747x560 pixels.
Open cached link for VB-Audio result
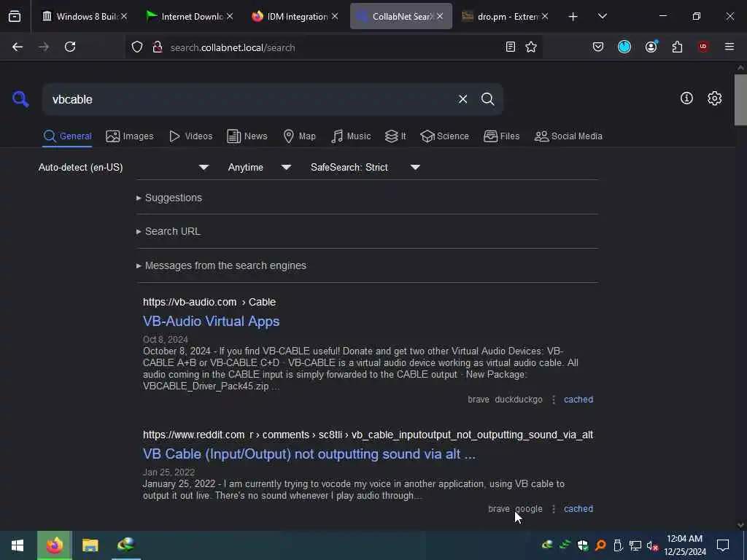pos(578,400)
